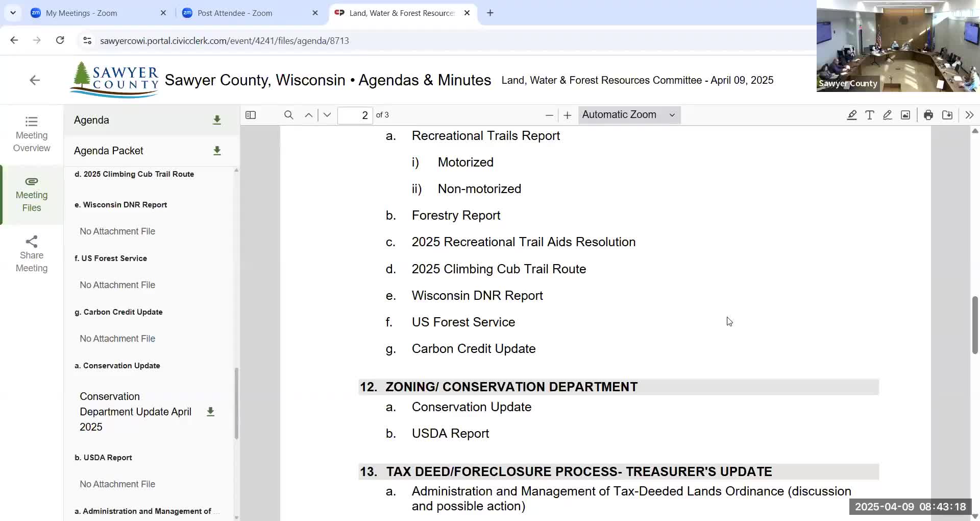980x521 pixels.
Task: Go back in browser history
Action: (x=14, y=40)
